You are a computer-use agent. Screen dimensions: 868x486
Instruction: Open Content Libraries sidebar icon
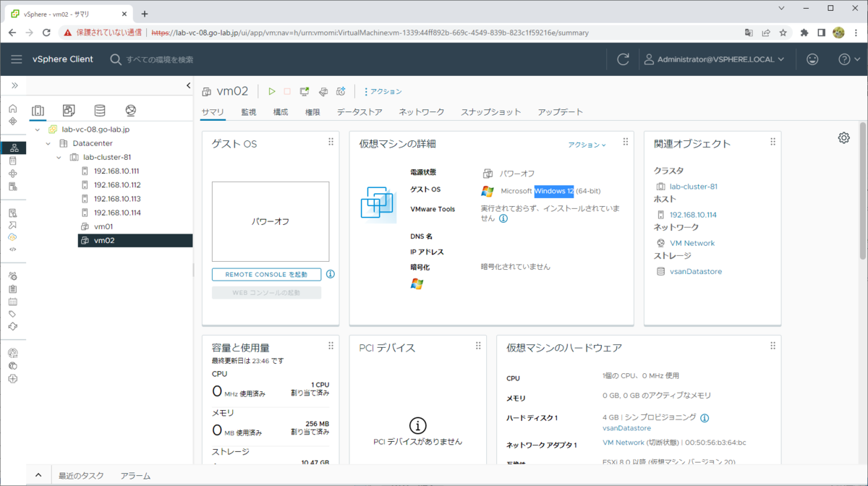click(13, 161)
